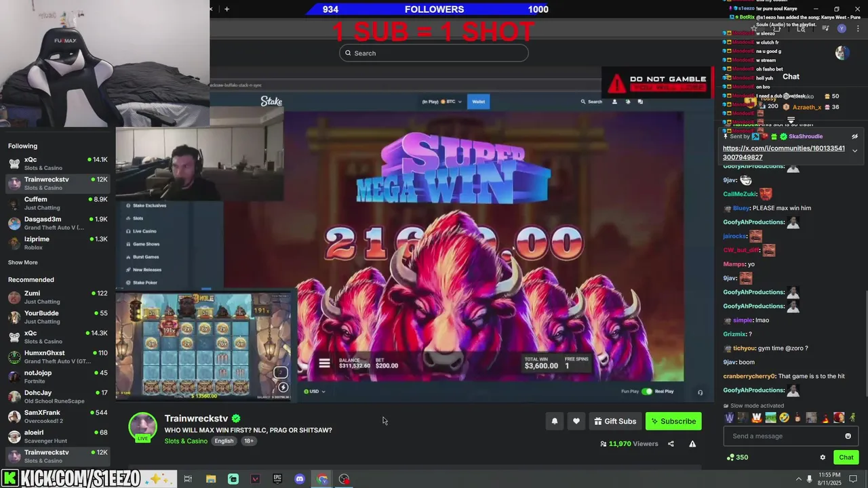
Task: Open Dasgasd3m channel in sidebar
Action: (x=57, y=223)
